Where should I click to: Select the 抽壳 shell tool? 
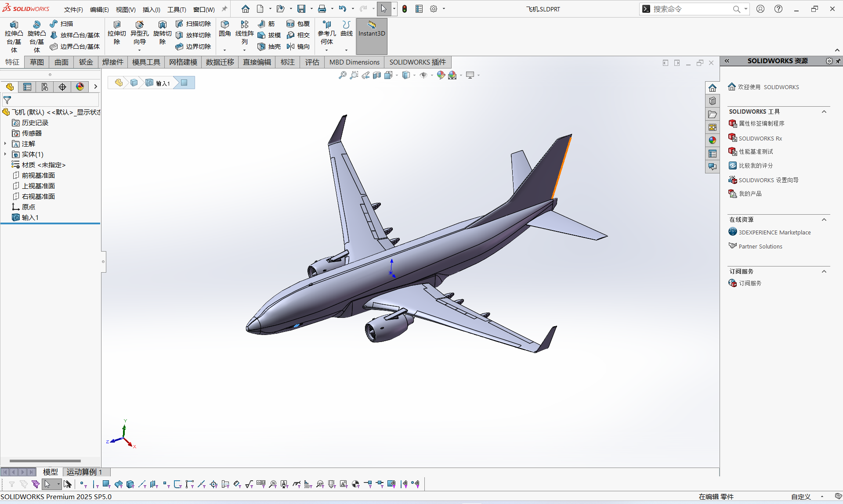click(269, 47)
